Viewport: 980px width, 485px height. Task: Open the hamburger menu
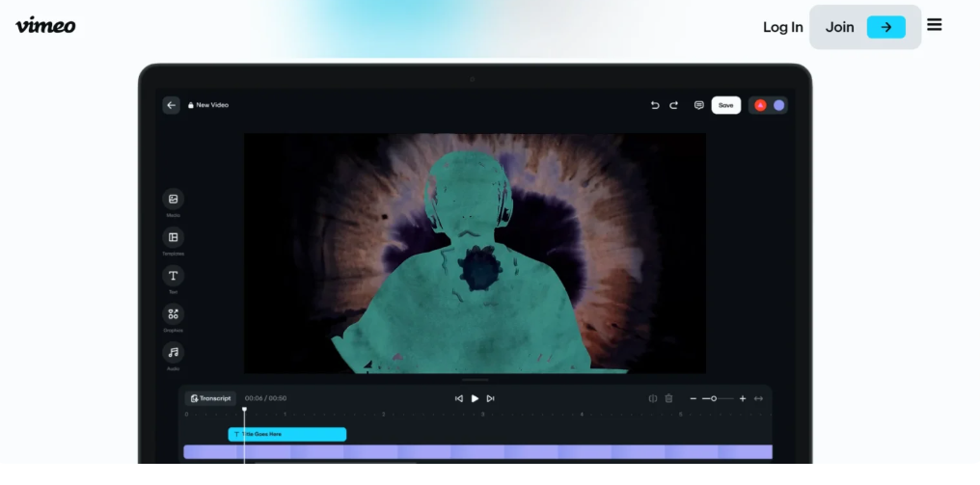coord(934,25)
